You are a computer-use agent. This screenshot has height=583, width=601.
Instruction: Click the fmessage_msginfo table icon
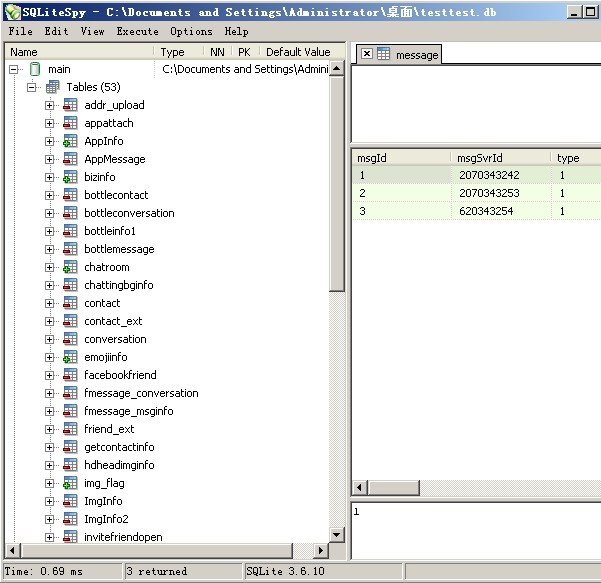pos(70,411)
